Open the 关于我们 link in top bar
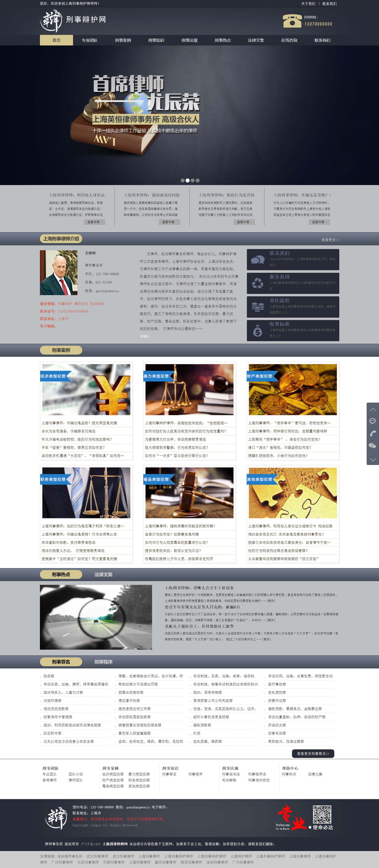The width and height of the screenshot is (379, 868). point(308,4)
